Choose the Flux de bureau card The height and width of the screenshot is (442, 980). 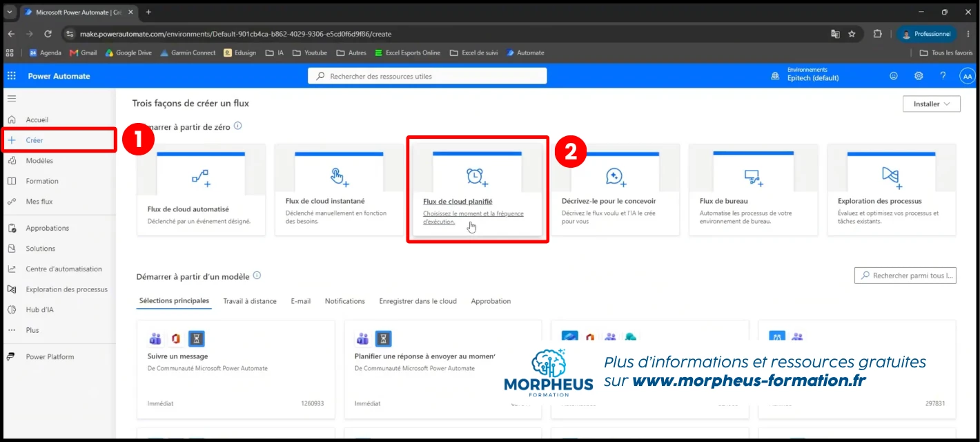(x=753, y=190)
